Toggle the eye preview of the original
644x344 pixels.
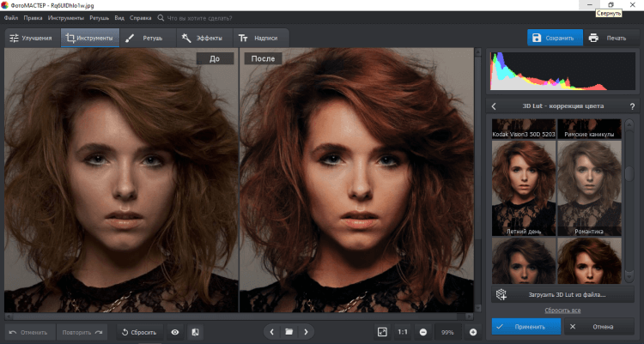(175, 332)
